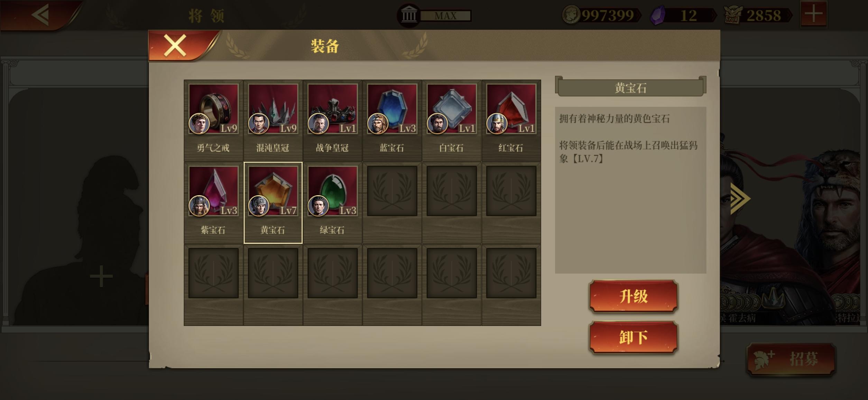868x400 pixels.
Task: Click the 升级 upgrade button
Action: click(633, 297)
